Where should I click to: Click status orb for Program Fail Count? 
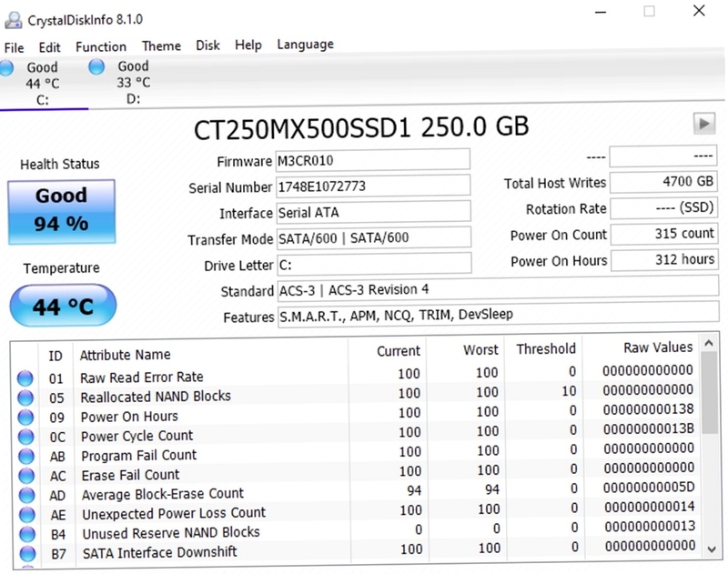26,456
